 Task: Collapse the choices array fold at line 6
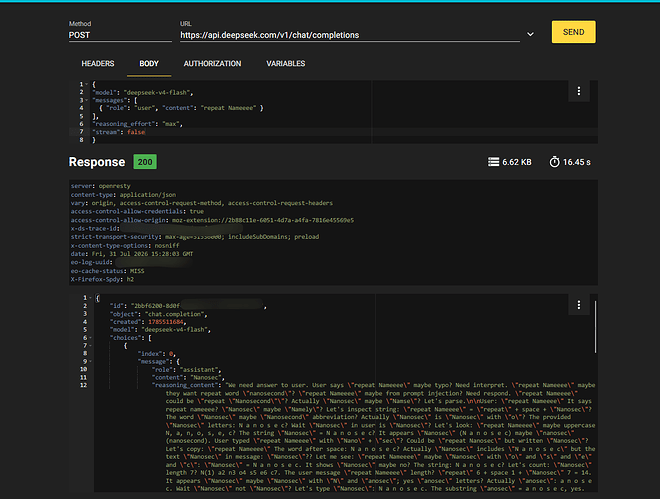(90, 338)
